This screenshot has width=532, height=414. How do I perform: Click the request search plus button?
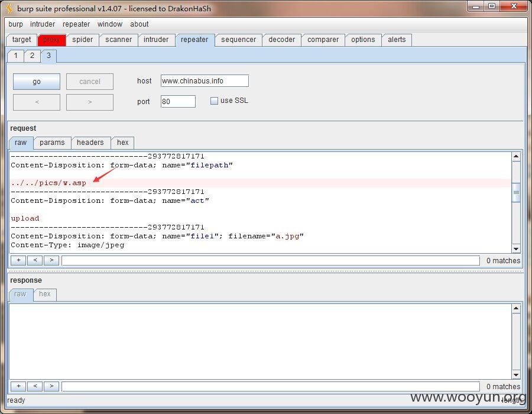pyautogui.click(x=19, y=260)
